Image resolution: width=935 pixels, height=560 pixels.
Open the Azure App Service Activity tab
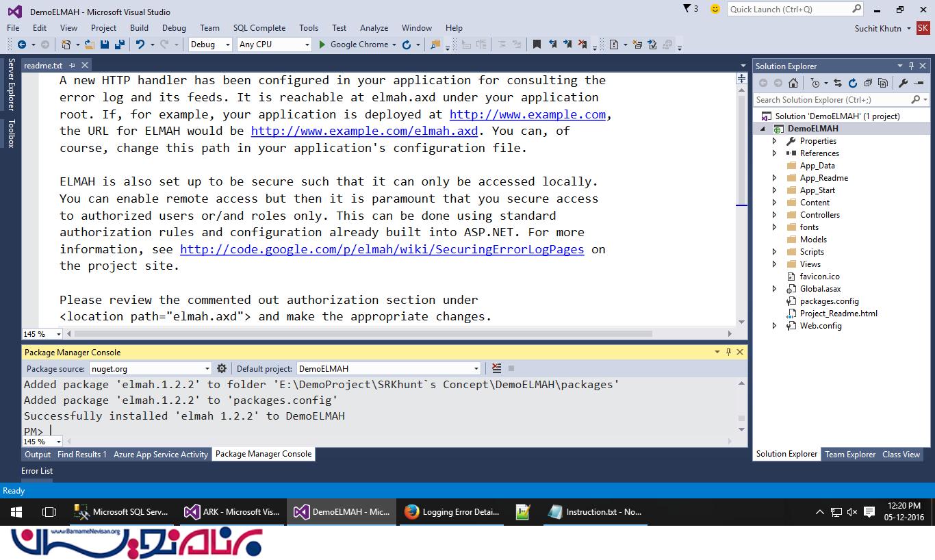coord(161,455)
